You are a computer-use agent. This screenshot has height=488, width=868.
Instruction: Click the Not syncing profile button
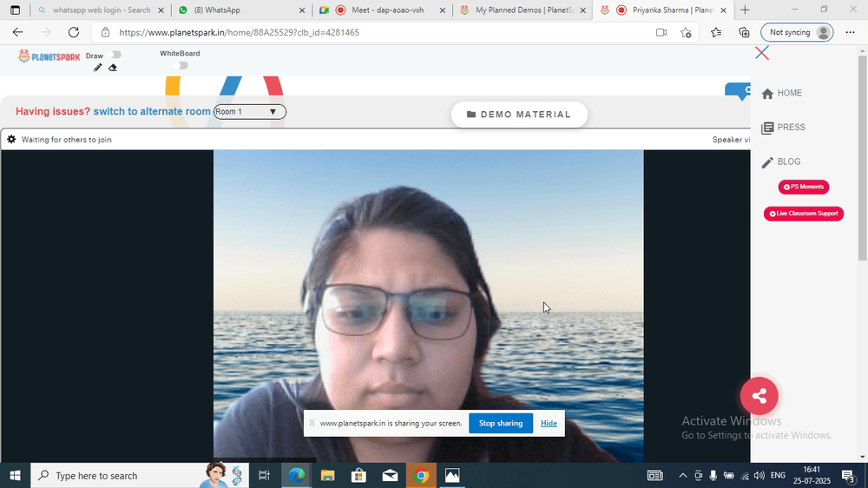click(x=797, y=32)
